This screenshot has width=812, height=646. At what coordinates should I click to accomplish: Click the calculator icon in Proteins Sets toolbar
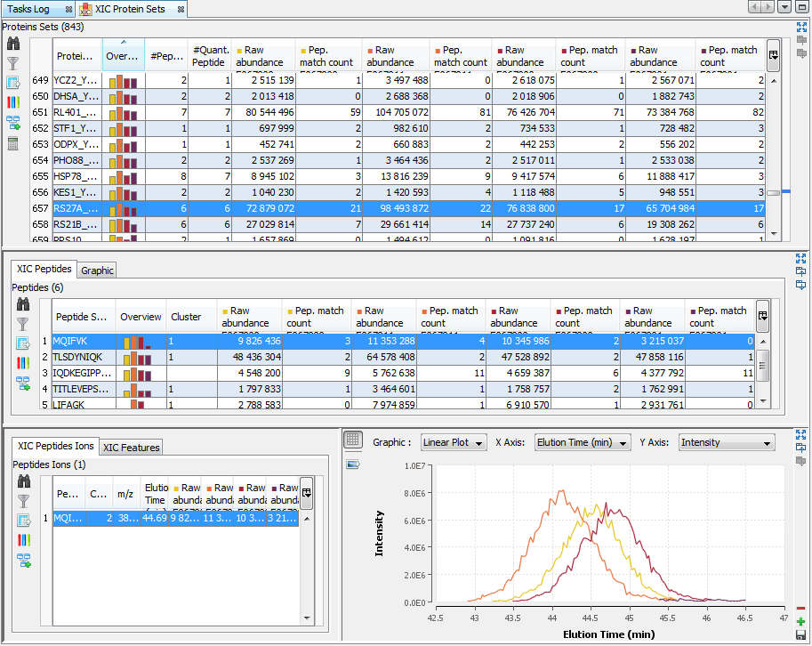coord(13,143)
